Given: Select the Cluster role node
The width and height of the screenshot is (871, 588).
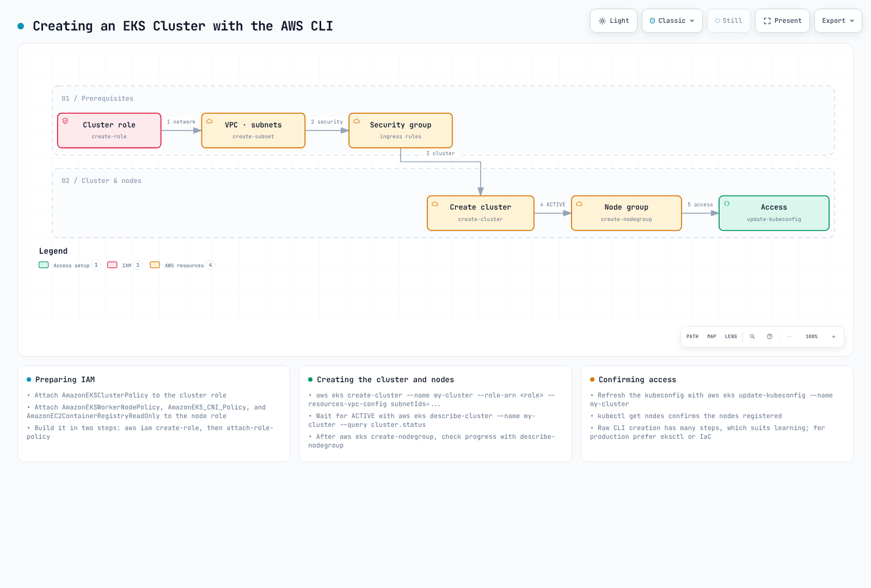Looking at the screenshot, I should coord(109,131).
